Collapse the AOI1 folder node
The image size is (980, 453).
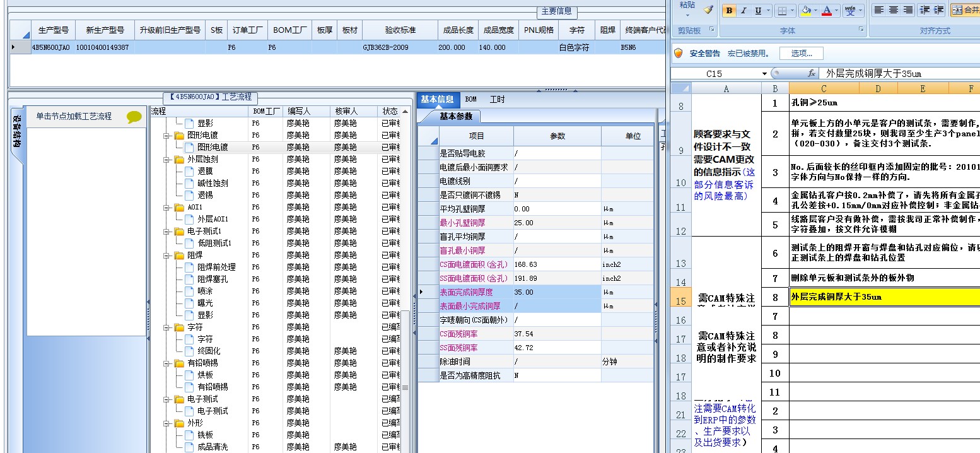(x=167, y=208)
